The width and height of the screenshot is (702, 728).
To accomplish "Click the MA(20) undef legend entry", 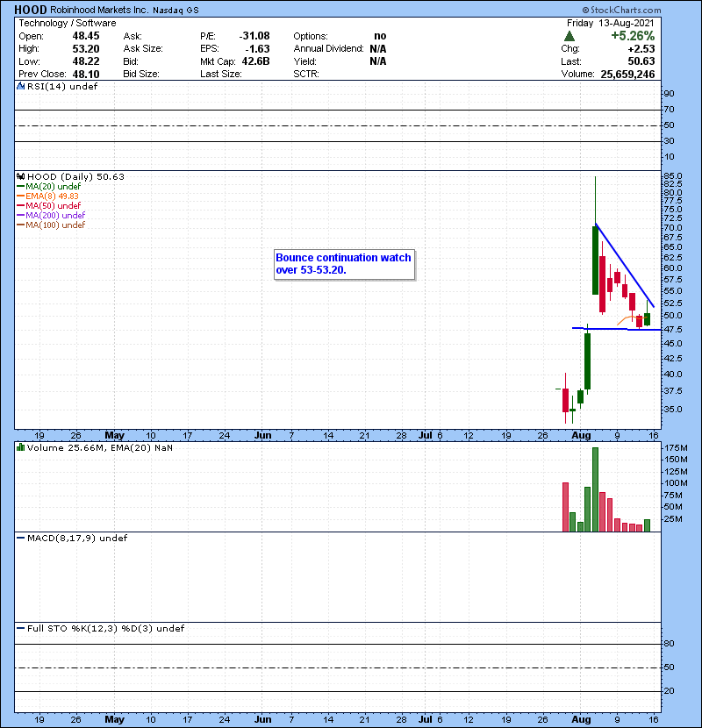I will 49,187.
